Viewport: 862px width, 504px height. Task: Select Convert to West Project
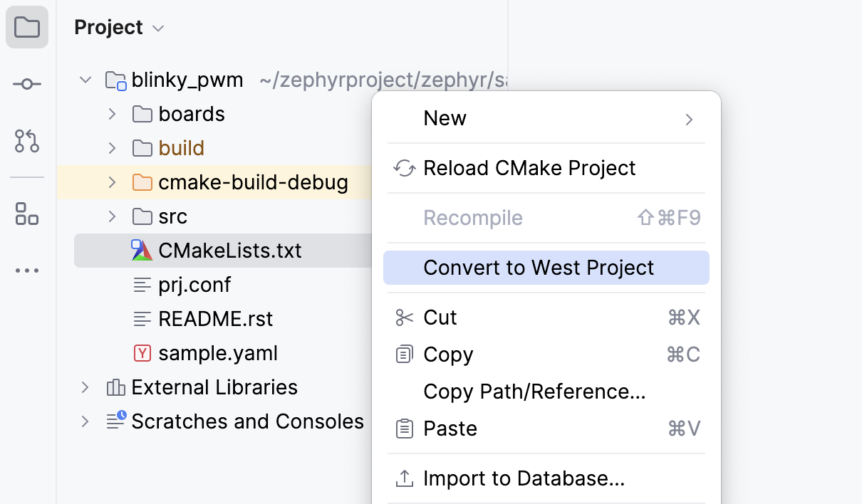tap(539, 267)
